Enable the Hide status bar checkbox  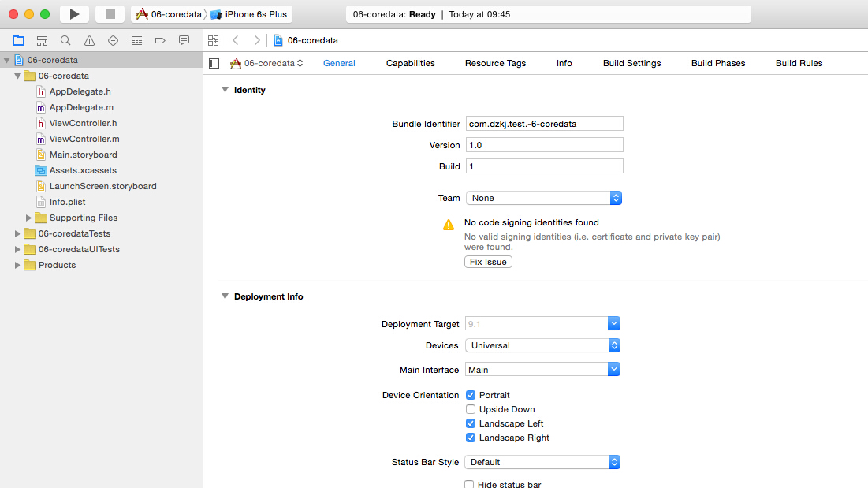(469, 485)
